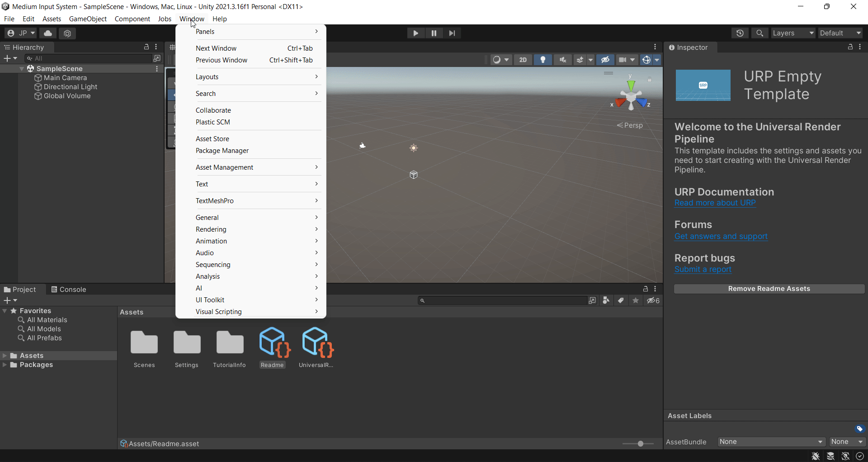The image size is (868, 462).
Task: Toggle hidden packages visibility showing 6
Action: [653, 300]
